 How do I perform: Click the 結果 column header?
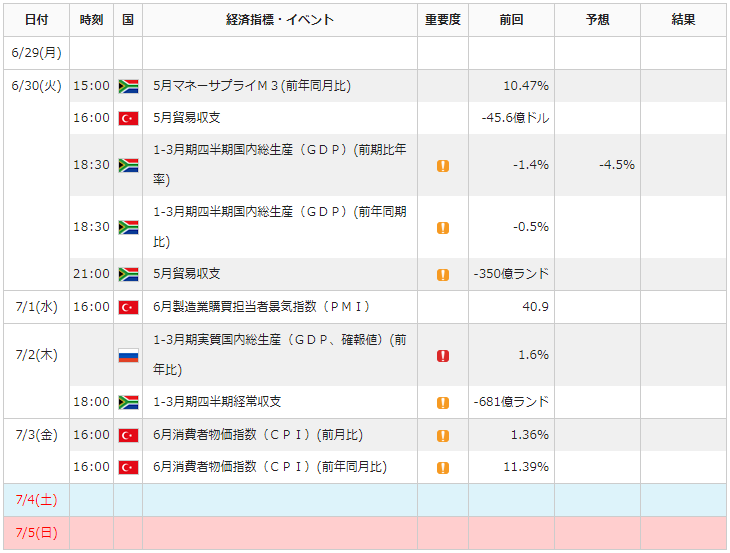[683, 20]
